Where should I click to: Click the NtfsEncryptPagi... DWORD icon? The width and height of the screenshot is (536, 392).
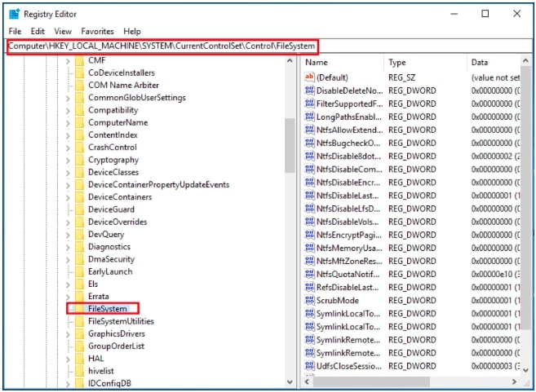pos(309,235)
